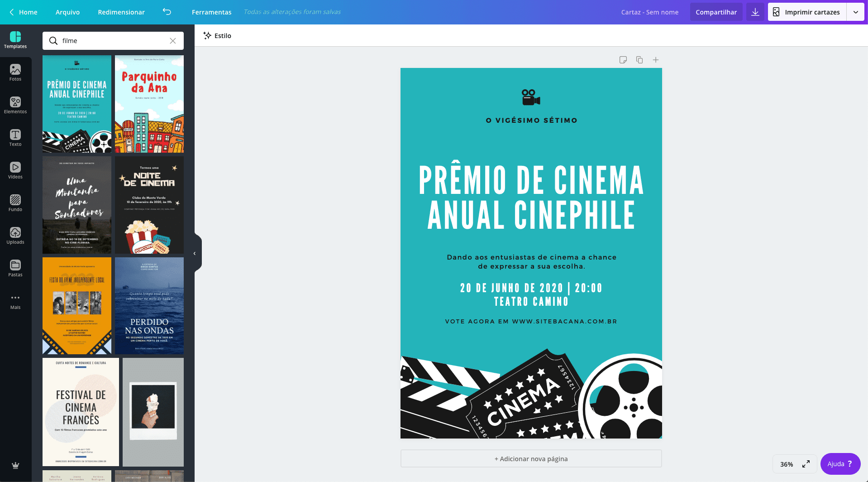Open Ajuda for assistance
The image size is (868, 482).
(840, 463)
